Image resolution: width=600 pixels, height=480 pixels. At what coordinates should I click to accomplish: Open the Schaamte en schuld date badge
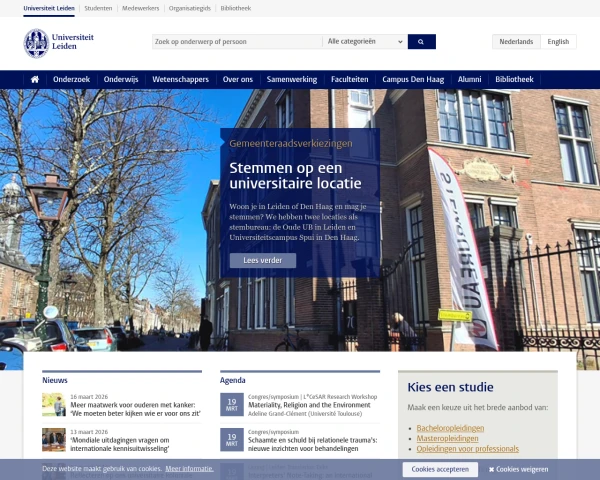230,439
